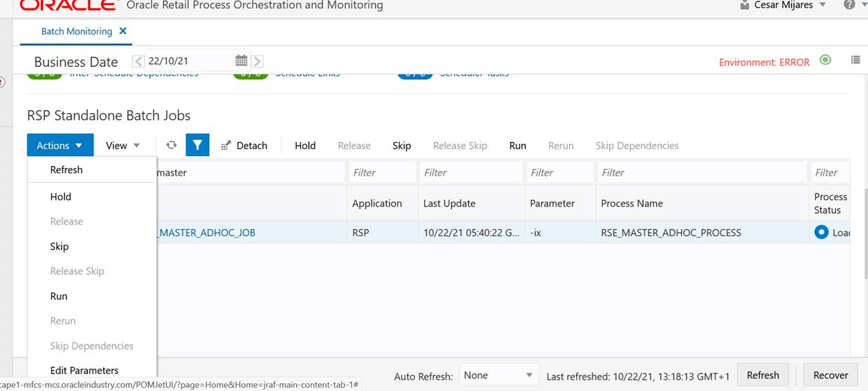868x391 pixels.
Task: Select Release Skip from Actions menu
Action: click(x=91, y=271)
